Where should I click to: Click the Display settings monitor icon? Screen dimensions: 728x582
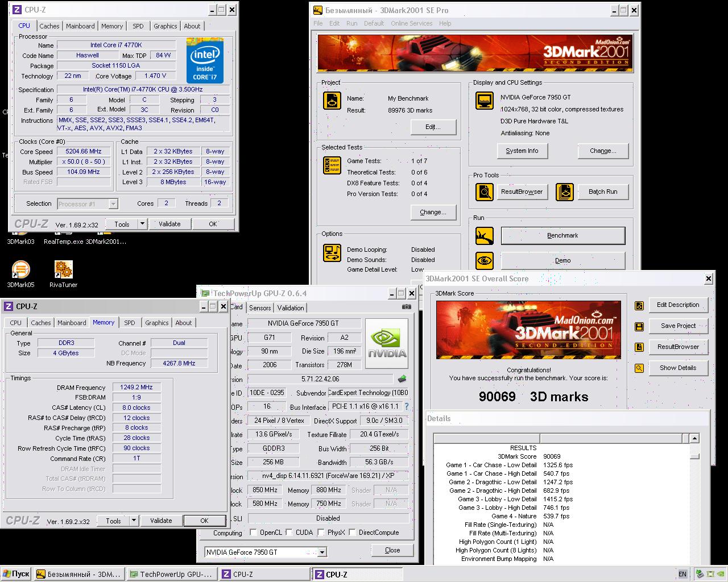[x=485, y=101]
